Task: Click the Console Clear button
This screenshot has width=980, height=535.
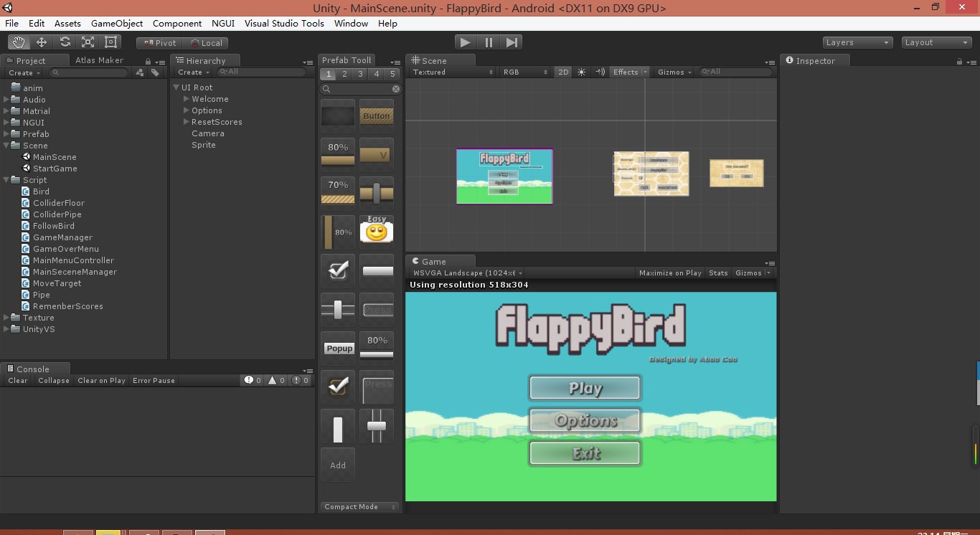Action: [x=18, y=380]
